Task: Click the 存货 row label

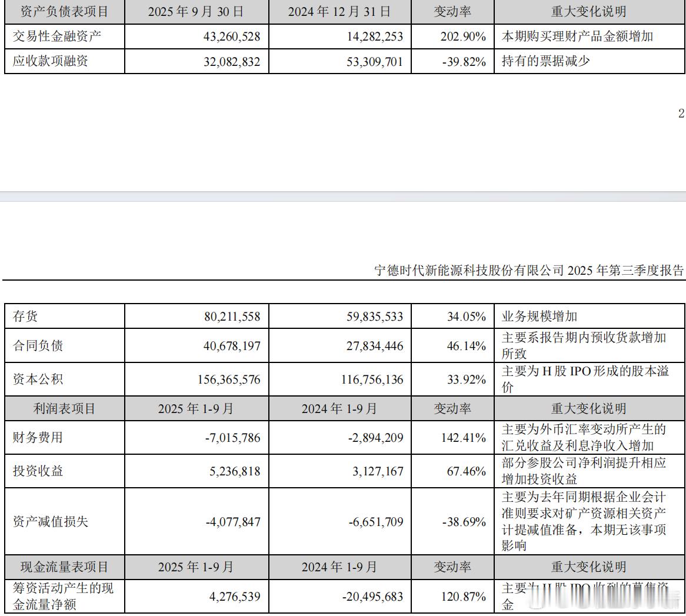Action: [x=25, y=317]
